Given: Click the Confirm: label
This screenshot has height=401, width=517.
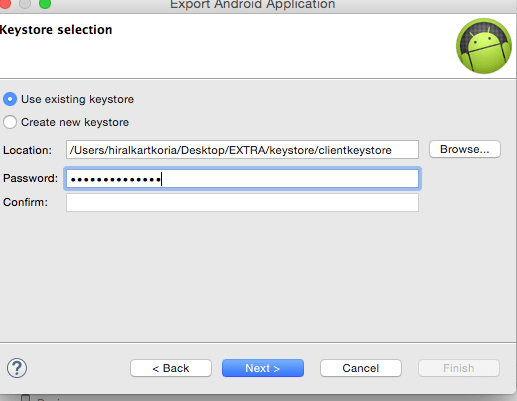Looking at the screenshot, I should pyautogui.click(x=25, y=202).
